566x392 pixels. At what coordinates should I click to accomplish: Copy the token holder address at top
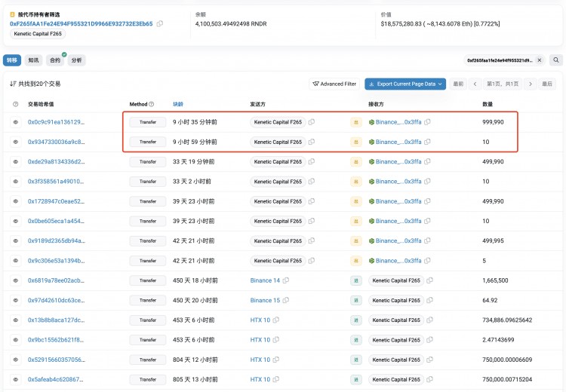click(159, 24)
